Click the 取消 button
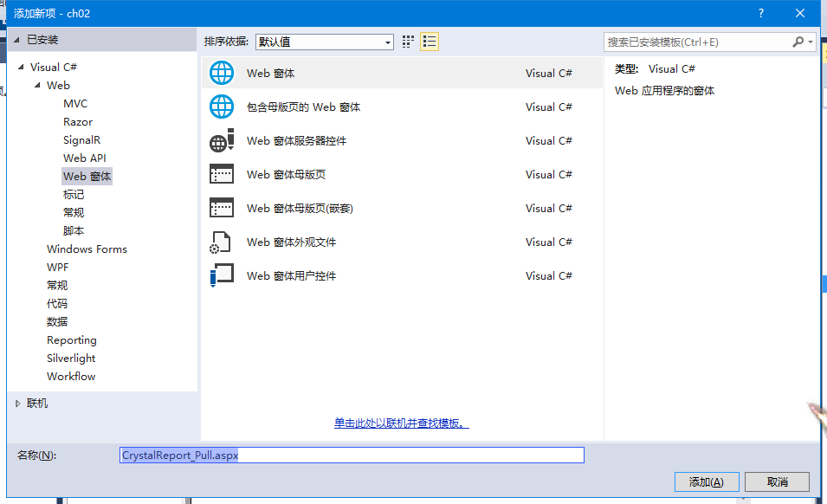 tap(778, 481)
